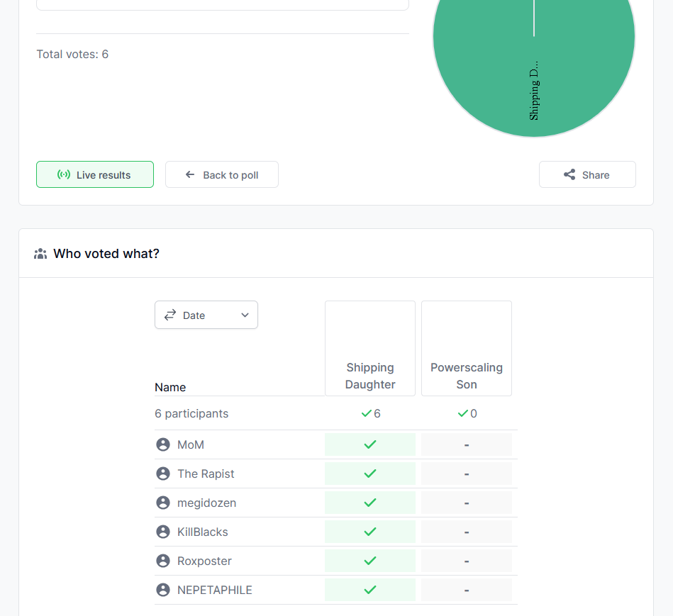Click the avatar icon next to NEPETAPHILE
The height and width of the screenshot is (616, 673).
[x=163, y=590]
